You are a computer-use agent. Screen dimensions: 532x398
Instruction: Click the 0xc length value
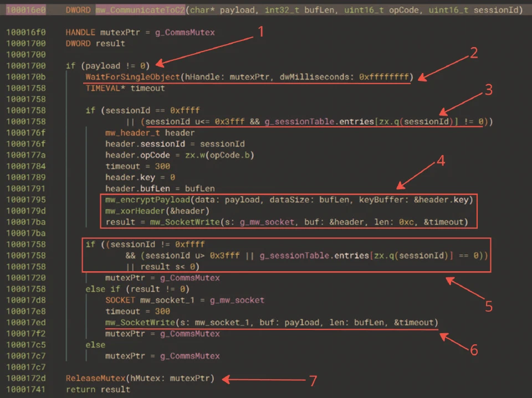pos(406,222)
